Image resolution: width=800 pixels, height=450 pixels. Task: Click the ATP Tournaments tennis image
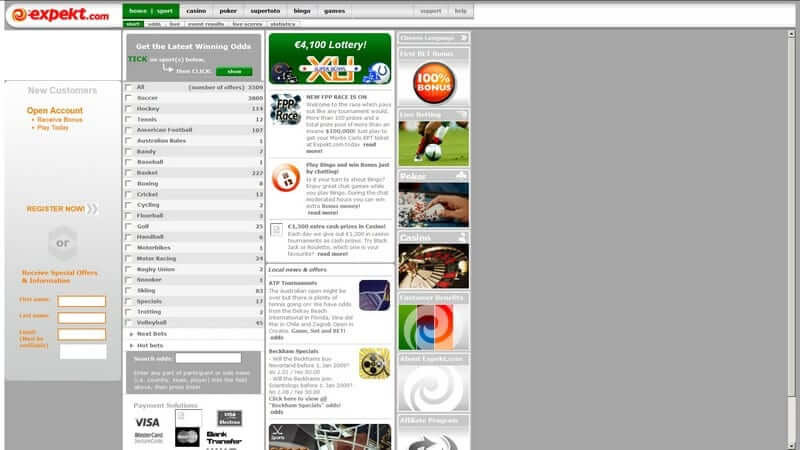point(374,295)
